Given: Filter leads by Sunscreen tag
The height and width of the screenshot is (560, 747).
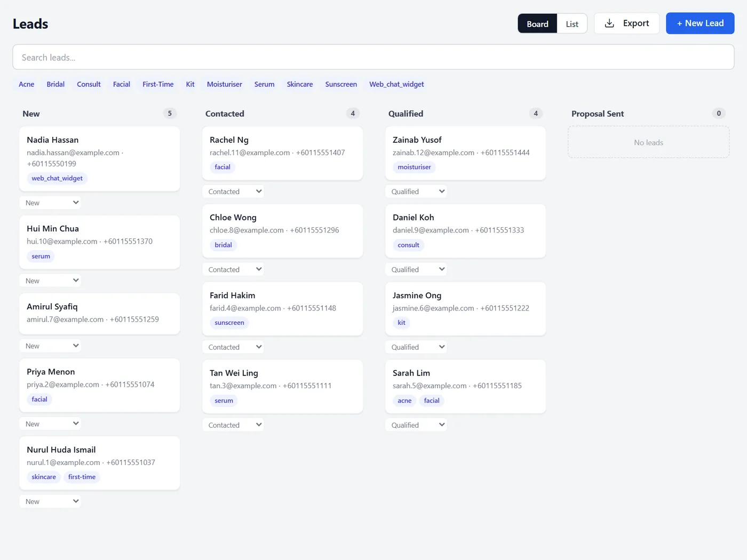Looking at the screenshot, I should pyautogui.click(x=341, y=84).
